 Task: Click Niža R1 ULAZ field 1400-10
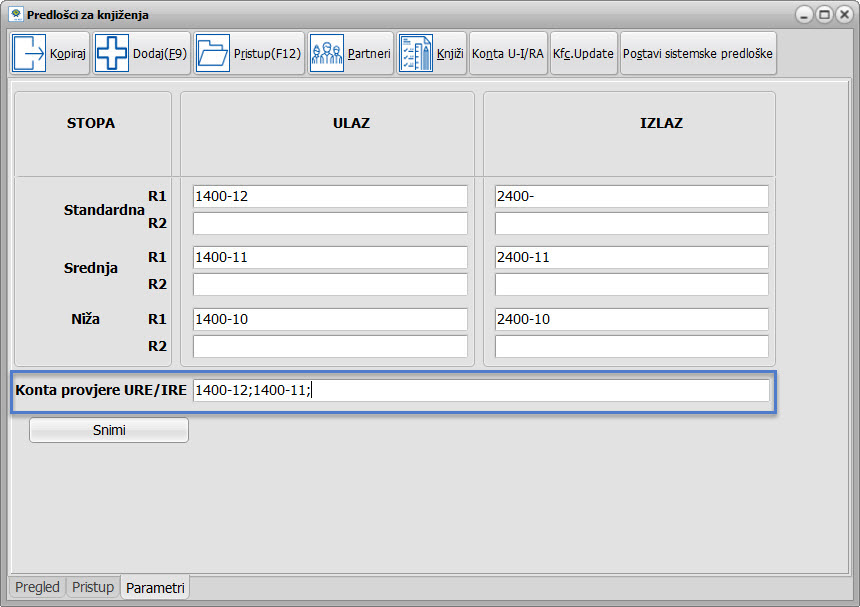click(330, 319)
